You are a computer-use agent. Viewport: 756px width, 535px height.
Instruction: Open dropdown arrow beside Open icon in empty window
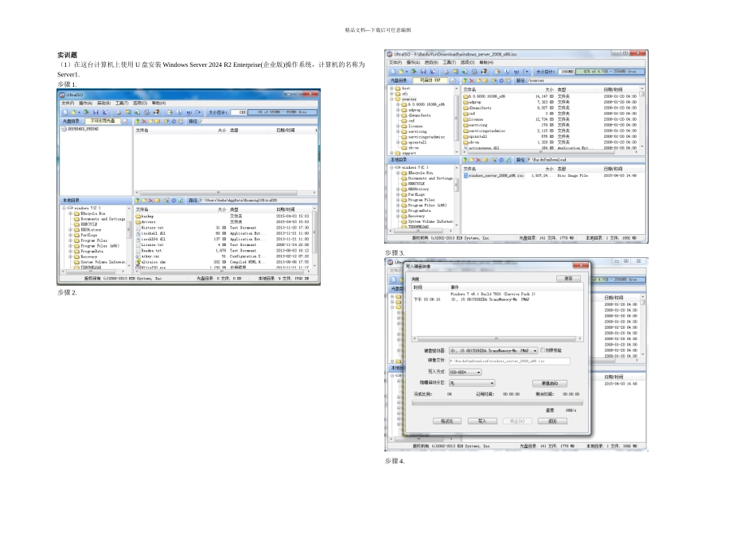pos(79,112)
